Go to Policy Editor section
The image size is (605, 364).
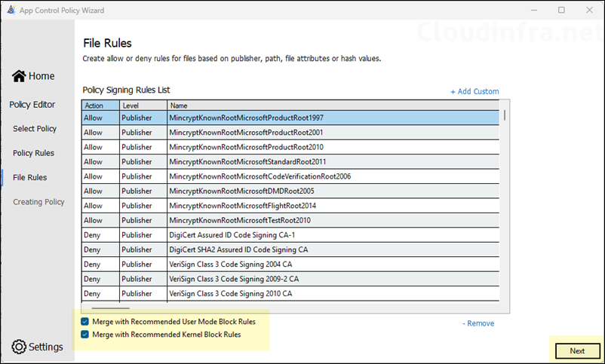(32, 105)
